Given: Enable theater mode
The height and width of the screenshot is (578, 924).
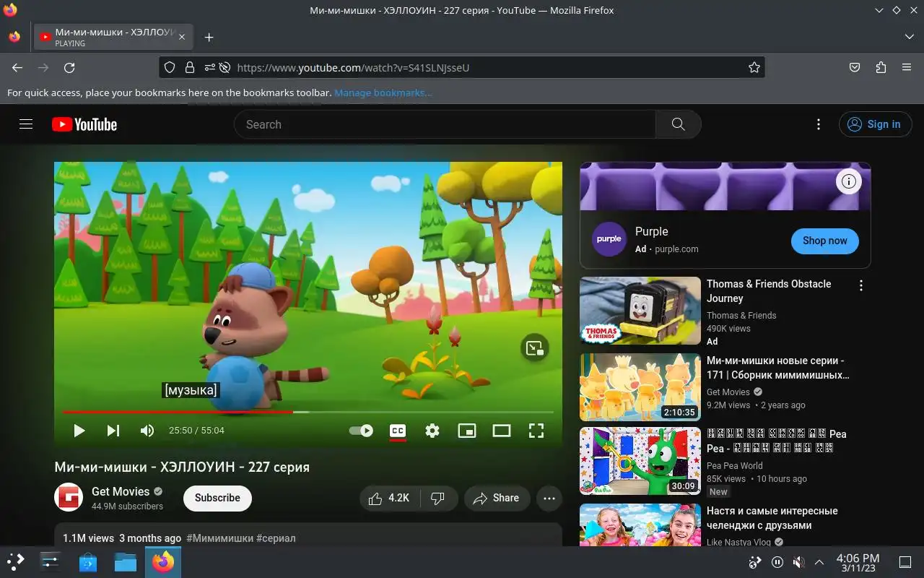Looking at the screenshot, I should [x=502, y=431].
